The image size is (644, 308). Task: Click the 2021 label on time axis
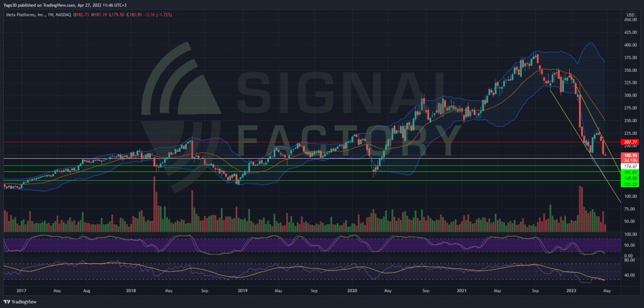click(x=462, y=291)
